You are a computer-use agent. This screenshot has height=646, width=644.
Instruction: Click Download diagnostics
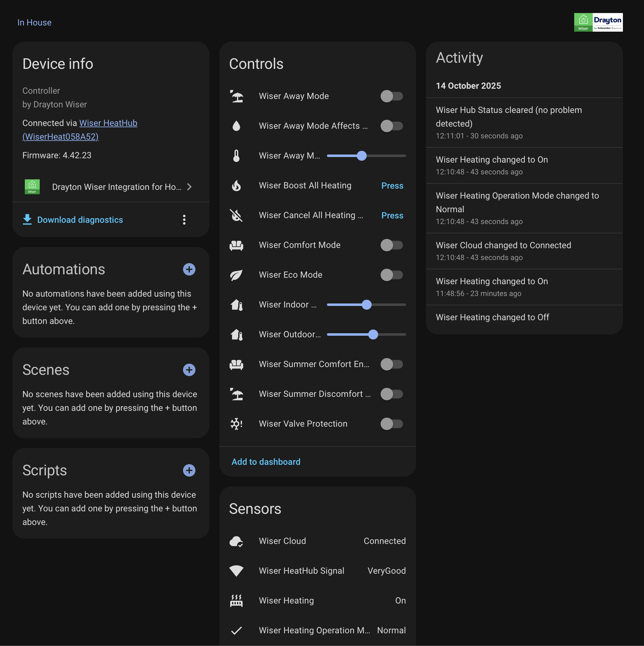[73, 220]
